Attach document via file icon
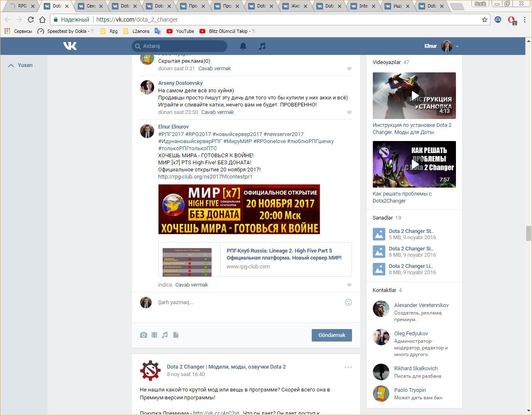 (x=176, y=335)
